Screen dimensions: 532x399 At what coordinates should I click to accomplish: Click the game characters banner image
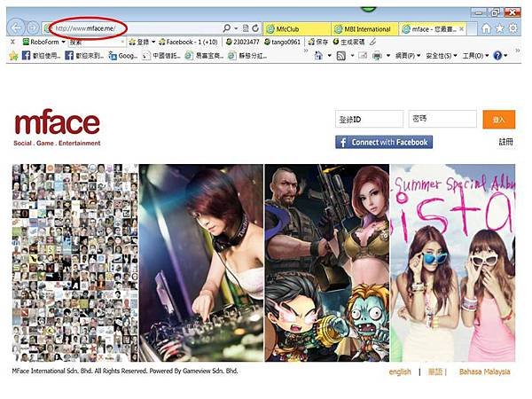[x=327, y=263]
